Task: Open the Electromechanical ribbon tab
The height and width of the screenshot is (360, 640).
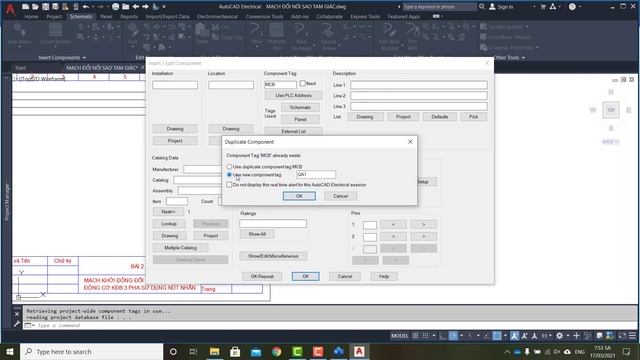Action: pyautogui.click(x=217, y=17)
